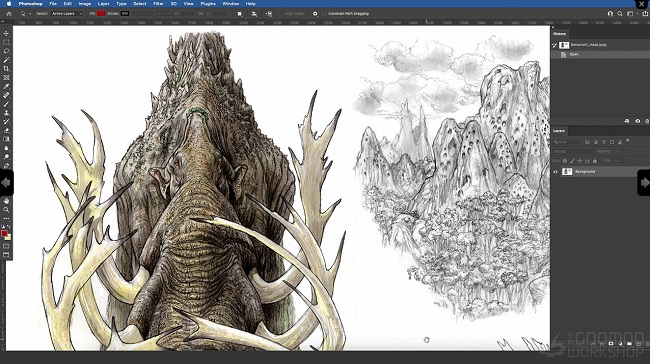Toggle adjustment layer filter in Layers panel
This screenshot has width=650, height=364.
tap(596, 142)
